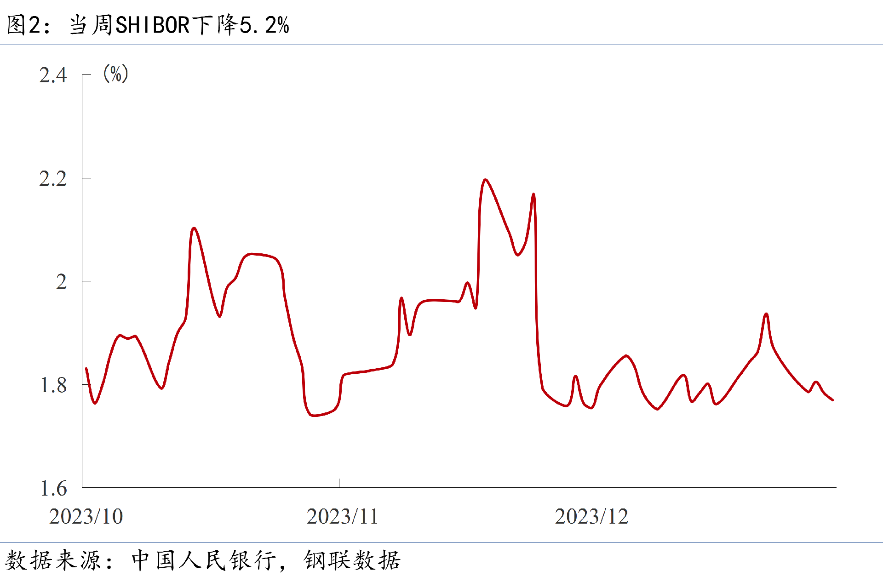The image size is (883, 588).
Task: Click the data source text '中国人民银行'
Action: pos(203,560)
